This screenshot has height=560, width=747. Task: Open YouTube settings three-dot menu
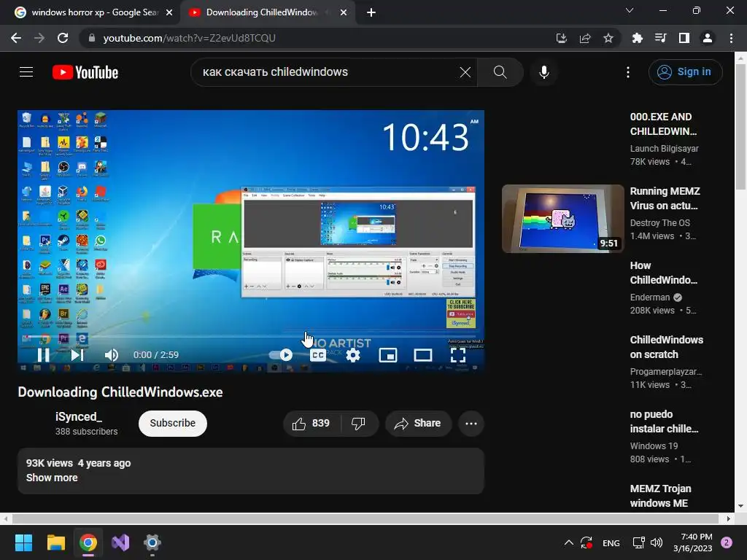click(628, 72)
